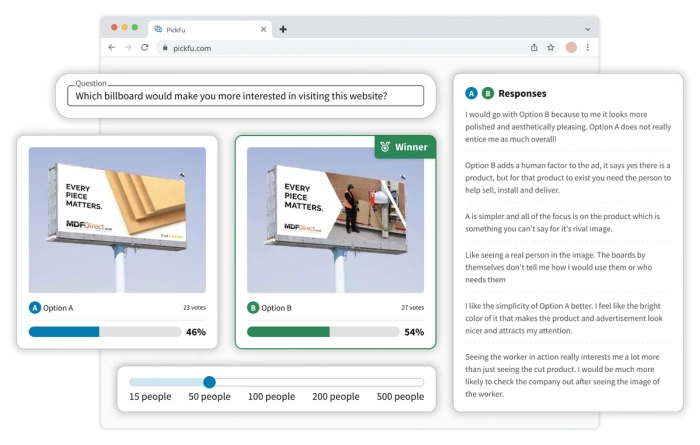Screen dimensions: 700x445
Task: Click the A filter icon in Responses header
Action: tap(471, 93)
